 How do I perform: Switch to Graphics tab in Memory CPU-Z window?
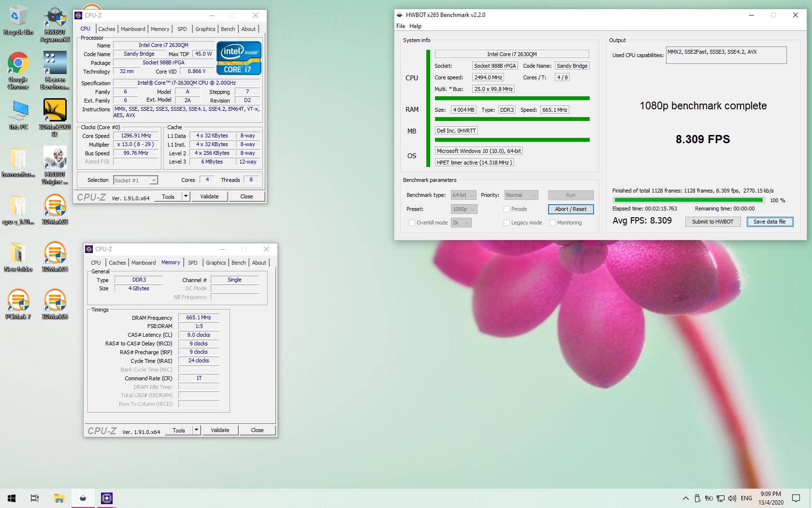click(216, 263)
